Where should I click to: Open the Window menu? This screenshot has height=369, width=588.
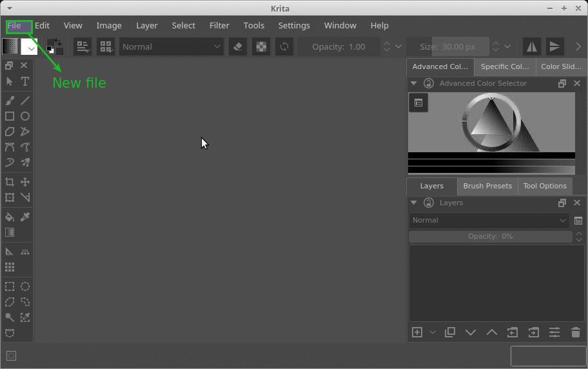pyautogui.click(x=340, y=26)
